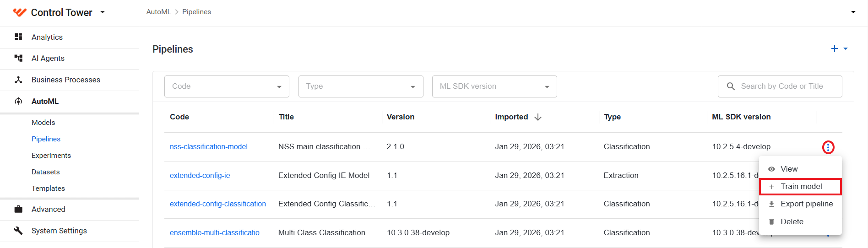Open the ML SDK version filter dropdown

pos(494,86)
